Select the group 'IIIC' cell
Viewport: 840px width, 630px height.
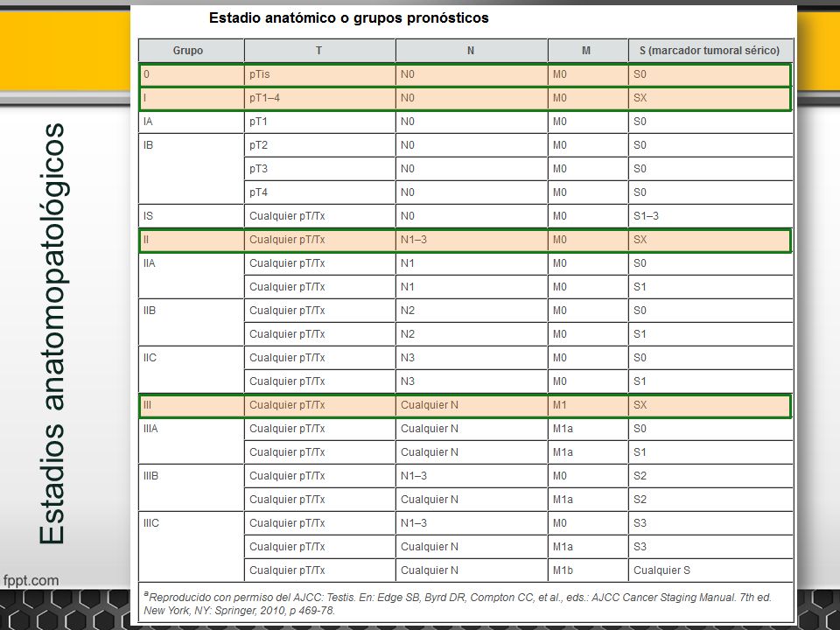192,546
